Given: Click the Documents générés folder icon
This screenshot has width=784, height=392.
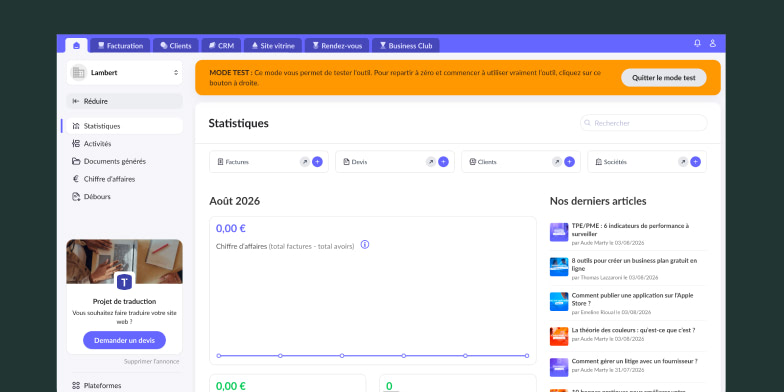Looking at the screenshot, I should click(x=76, y=162).
